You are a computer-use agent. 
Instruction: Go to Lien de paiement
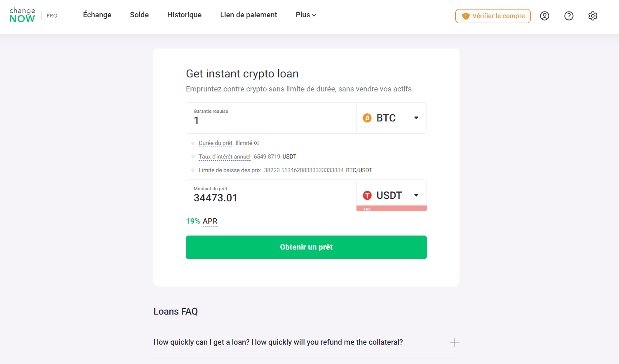pos(249,15)
